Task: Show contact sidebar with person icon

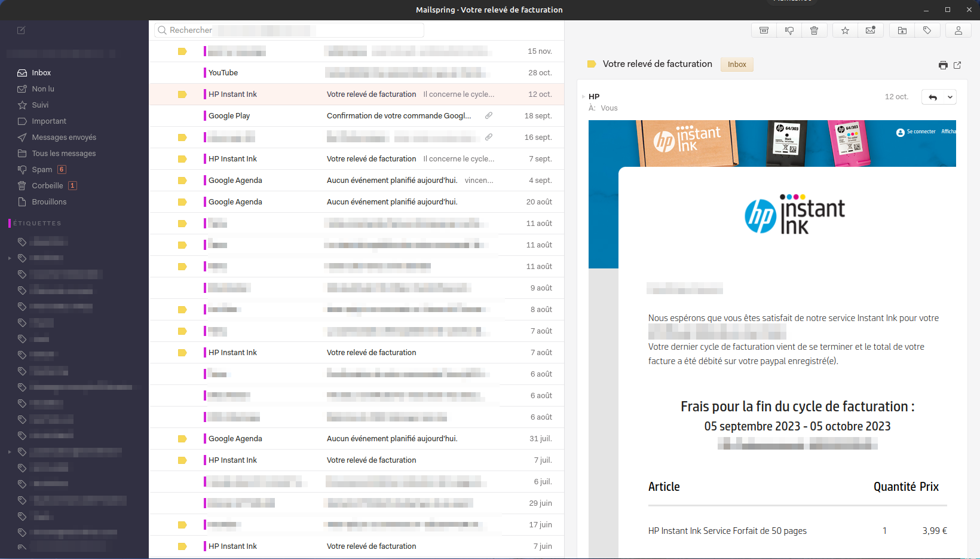Action: [958, 30]
